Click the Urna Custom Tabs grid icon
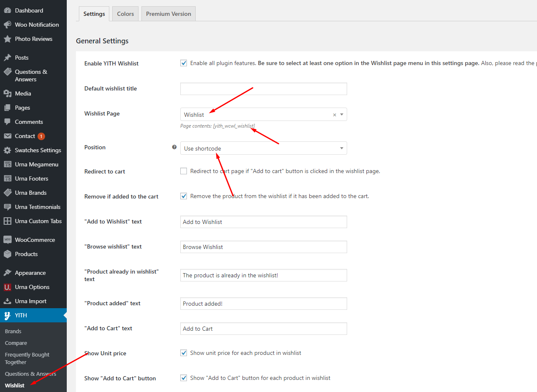 (8, 221)
